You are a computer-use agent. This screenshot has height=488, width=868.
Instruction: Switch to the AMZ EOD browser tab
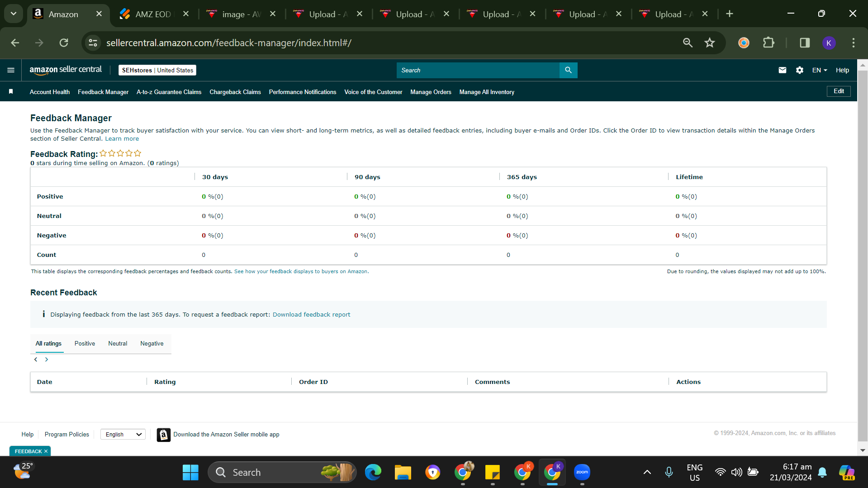tap(153, 14)
